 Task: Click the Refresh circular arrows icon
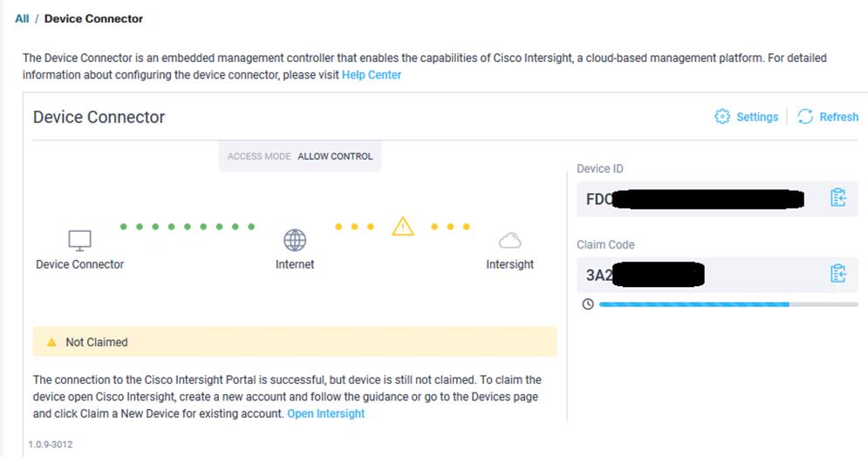[805, 116]
